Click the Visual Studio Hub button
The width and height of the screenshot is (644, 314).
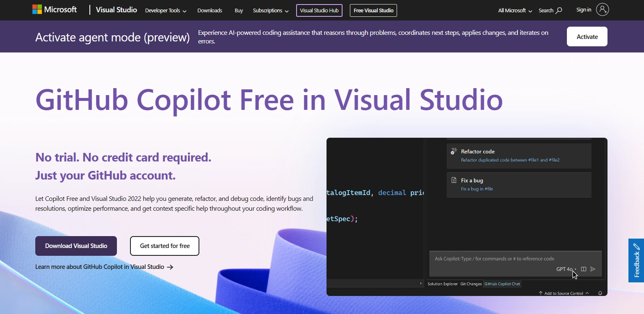coord(319,10)
